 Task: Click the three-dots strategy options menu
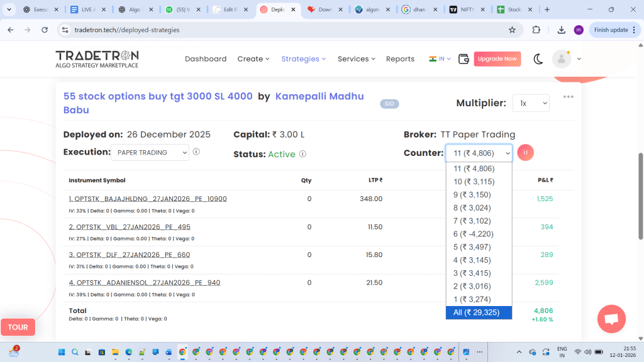point(569,97)
